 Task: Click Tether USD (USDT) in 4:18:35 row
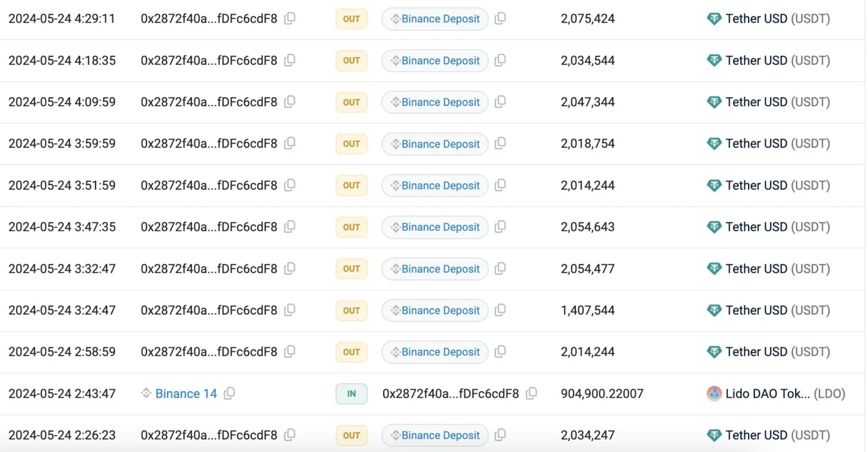tap(778, 61)
